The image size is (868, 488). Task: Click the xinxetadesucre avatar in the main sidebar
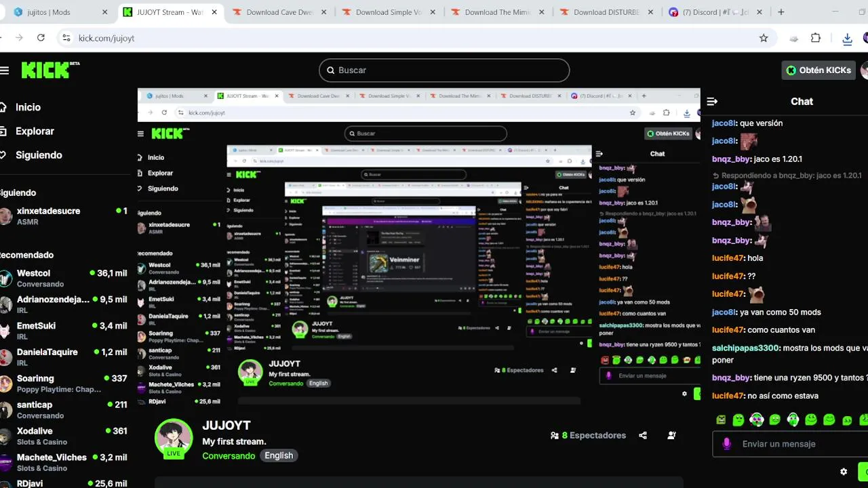click(6, 216)
